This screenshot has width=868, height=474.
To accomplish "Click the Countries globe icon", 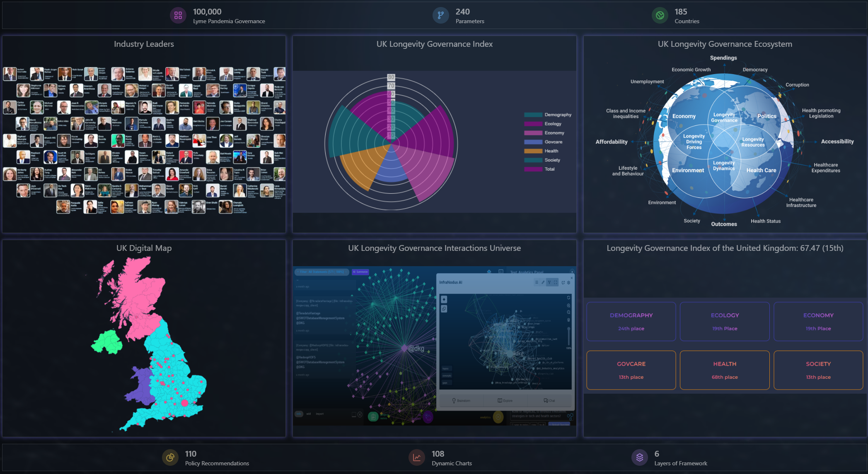I will point(660,15).
